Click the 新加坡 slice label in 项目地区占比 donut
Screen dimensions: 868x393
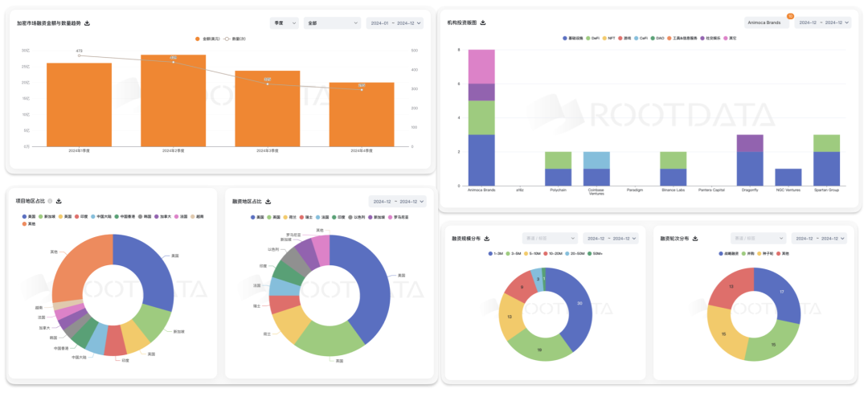coord(178,332)
